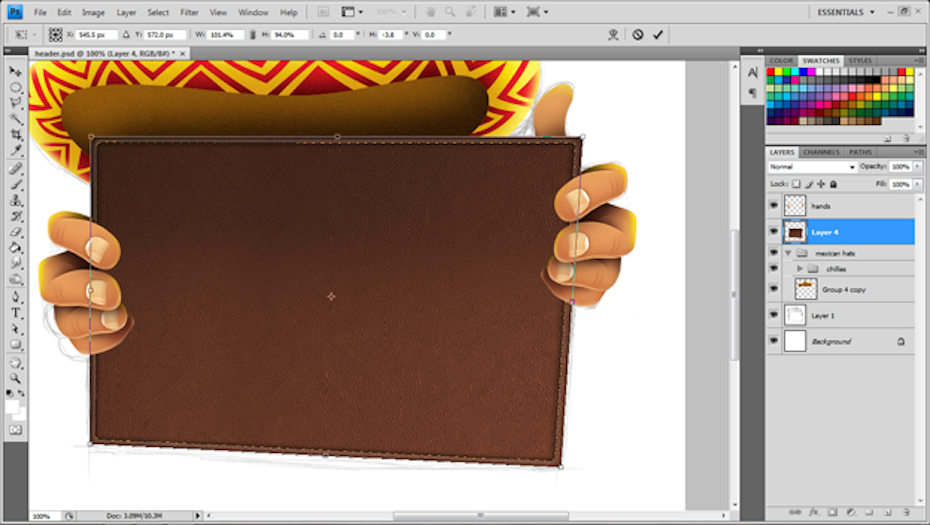Viewport: 930px width, 525px height.
Task: Open the Filter menu
Action: click(189, 12)
